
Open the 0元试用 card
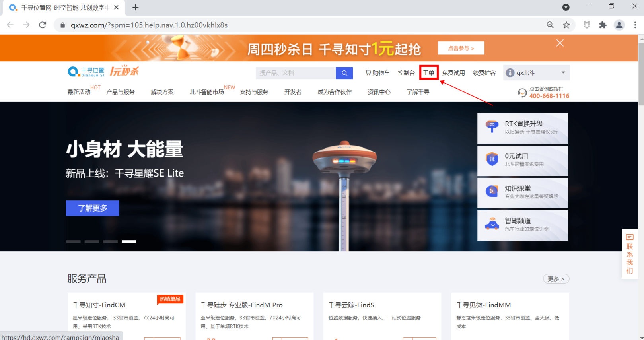point(523,160)
